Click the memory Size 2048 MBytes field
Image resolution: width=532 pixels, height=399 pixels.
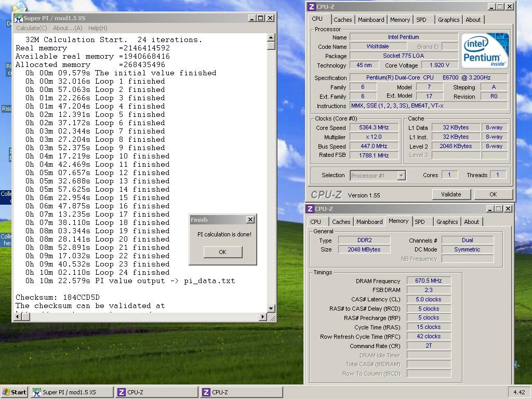pyautogui.click(x=364, y=249)
